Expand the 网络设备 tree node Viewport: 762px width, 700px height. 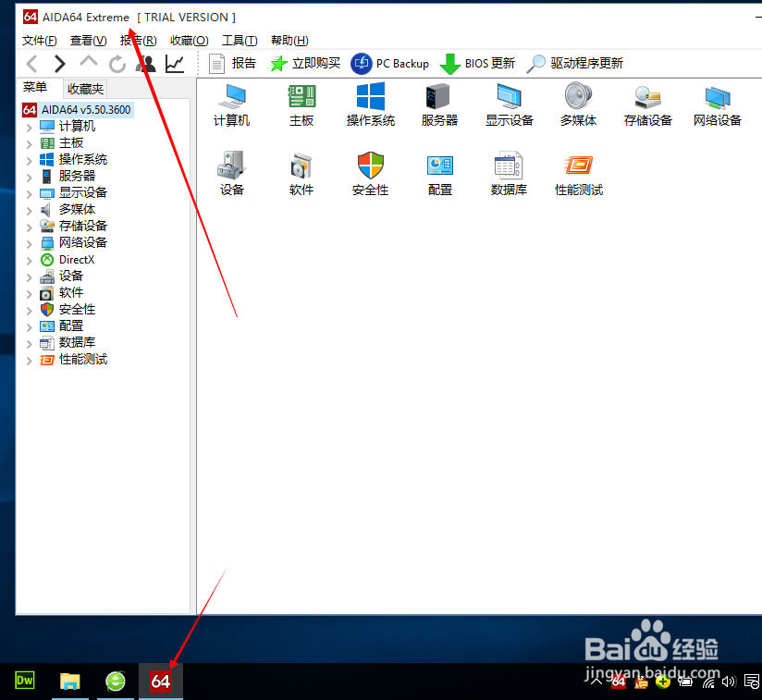[x=30, y=244]
